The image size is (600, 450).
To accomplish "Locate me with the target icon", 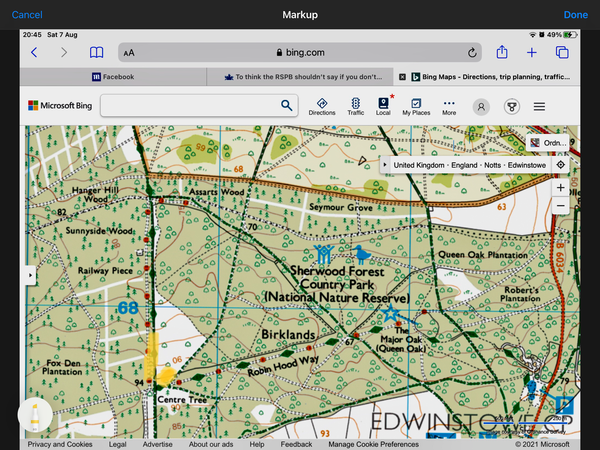I will pos(560,165).
